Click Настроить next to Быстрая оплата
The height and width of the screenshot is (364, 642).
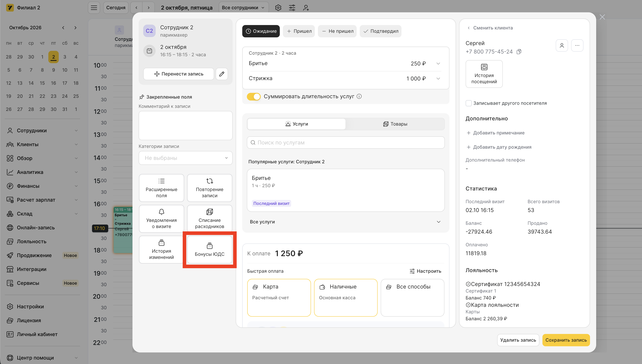(x=425, y=271)
